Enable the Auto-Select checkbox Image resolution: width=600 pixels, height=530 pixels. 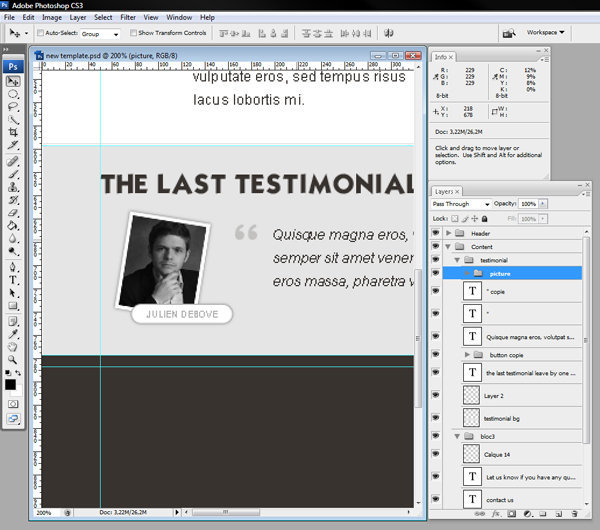[40, 33]
